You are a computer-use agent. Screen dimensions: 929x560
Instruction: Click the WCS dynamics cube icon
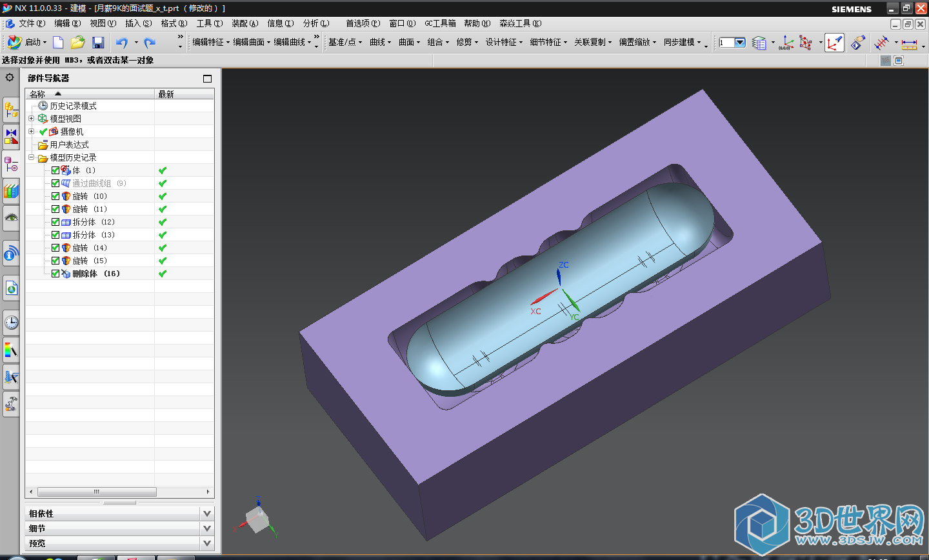coord(806,43)
